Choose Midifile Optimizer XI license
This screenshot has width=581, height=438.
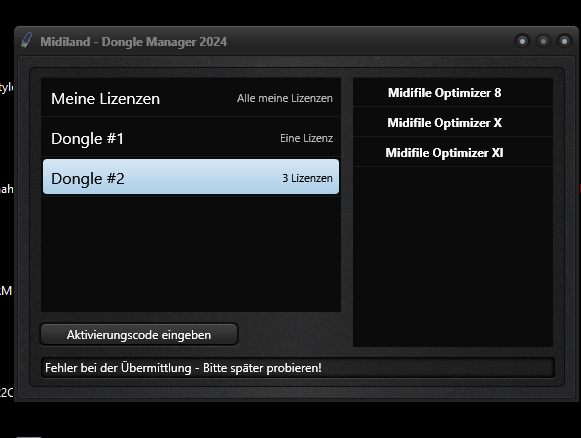pyautogui.click(x=453, y=153)
